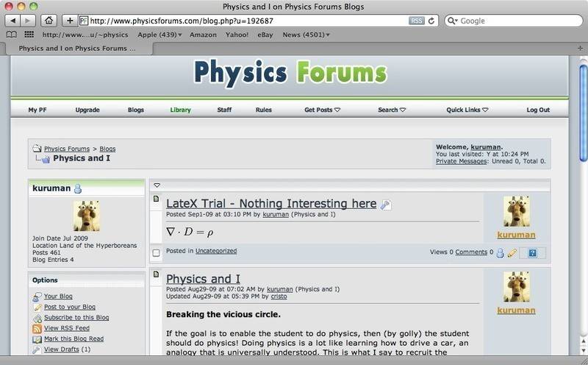This screenshot has width=588, height=365.
Task: Open the View Drafts link
Action: [x=62, y=350]
